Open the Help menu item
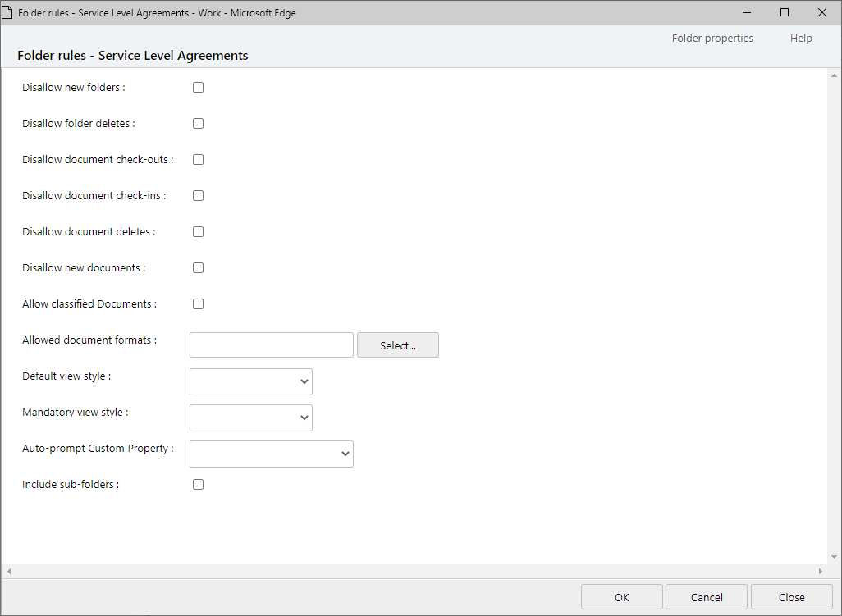Image resolution: width=842 pixels, height=616 pixels. tap(800, 39)
